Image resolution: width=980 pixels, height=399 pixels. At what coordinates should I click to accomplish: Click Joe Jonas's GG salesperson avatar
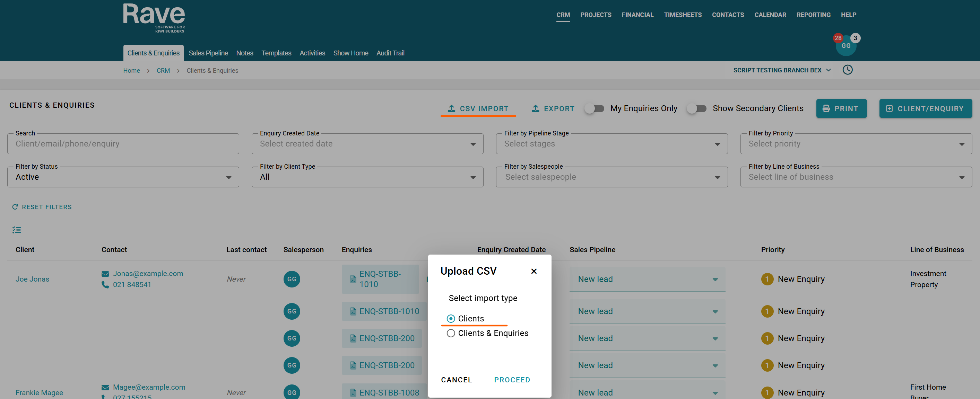point(292,279)
